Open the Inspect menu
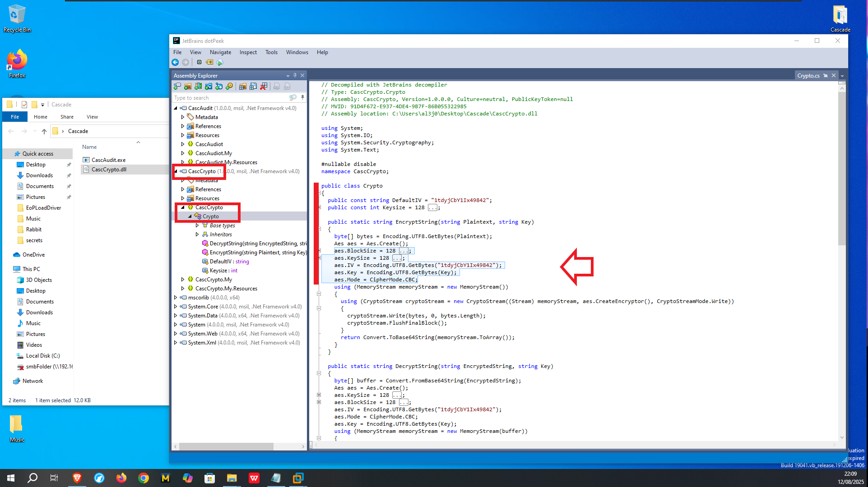 248,52
